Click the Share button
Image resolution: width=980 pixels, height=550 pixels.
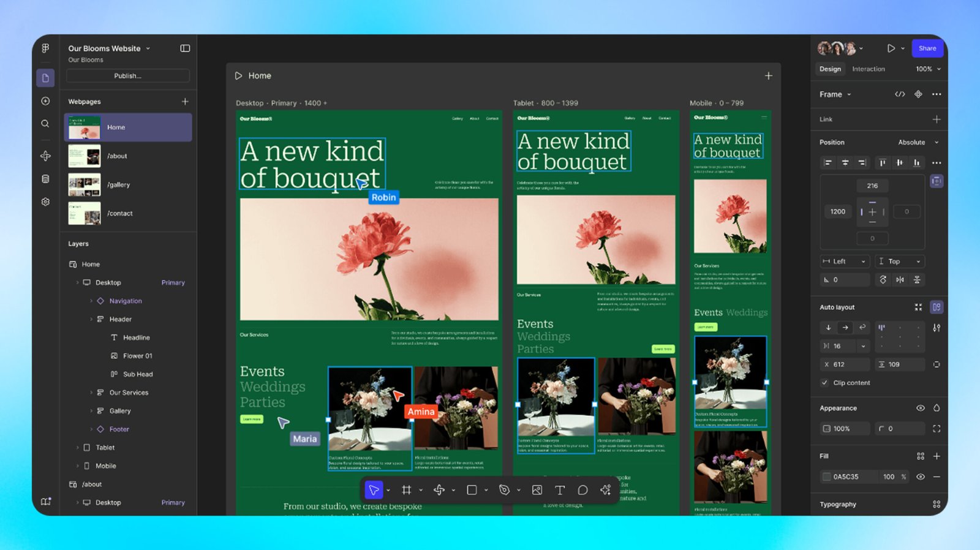click(927, 48)
